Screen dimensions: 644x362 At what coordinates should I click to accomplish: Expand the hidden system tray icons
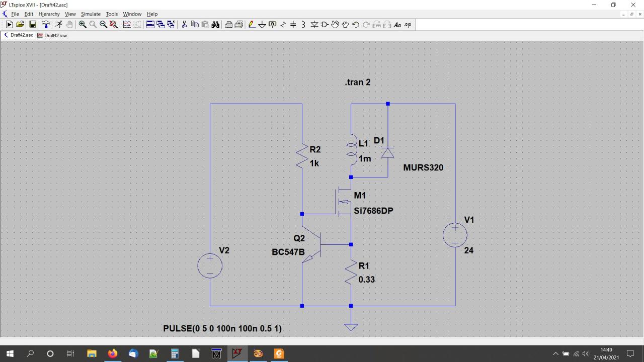click(x=555, y=354)
